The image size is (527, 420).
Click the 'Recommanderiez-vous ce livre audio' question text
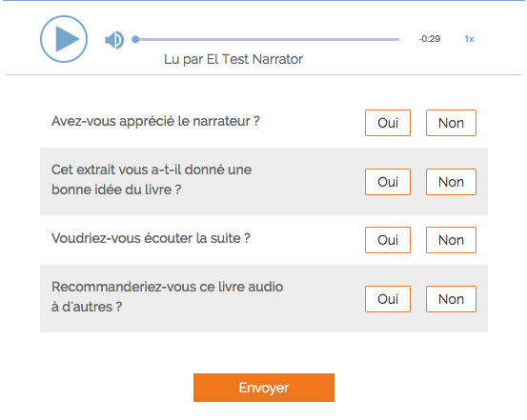click(x=168, y=287)
